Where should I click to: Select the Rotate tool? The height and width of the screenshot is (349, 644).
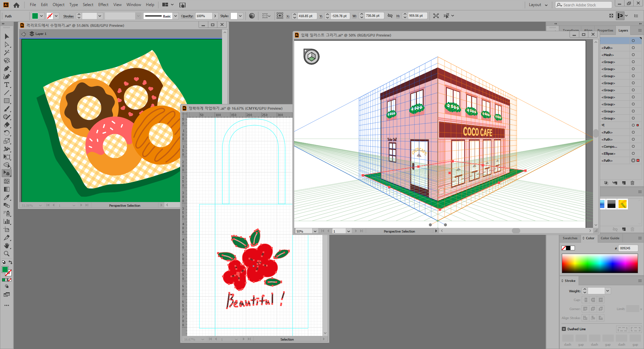[x=7, y=133]
